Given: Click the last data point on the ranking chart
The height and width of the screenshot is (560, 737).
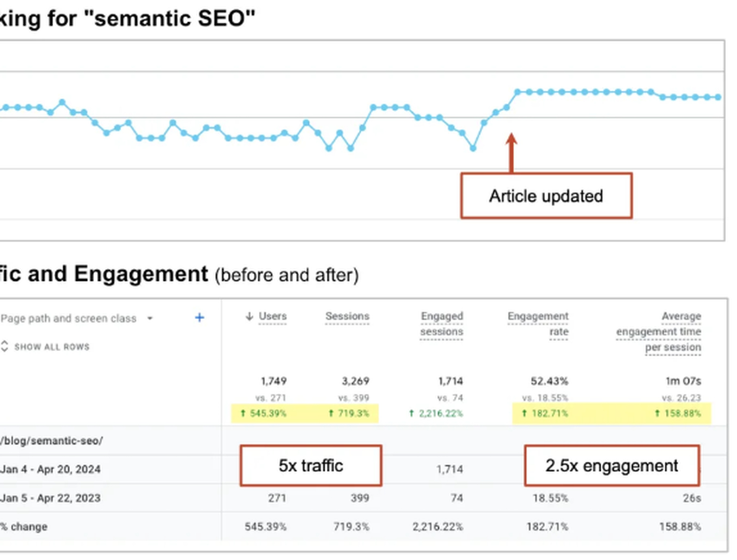Looking at the screenshot, I should pos(717,96).
